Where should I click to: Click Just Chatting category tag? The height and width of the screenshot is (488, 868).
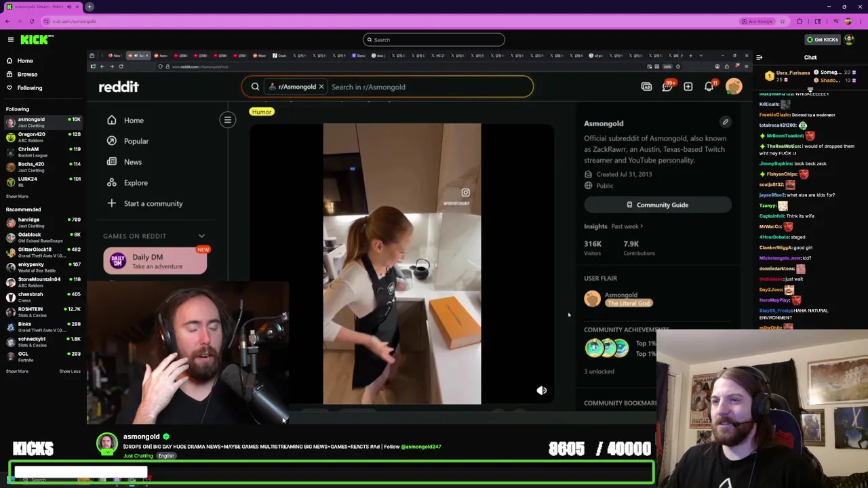138,456
